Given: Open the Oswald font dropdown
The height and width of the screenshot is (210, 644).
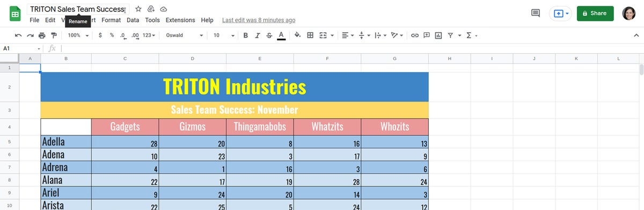Looking at the screenshot, I should tap(185, 35).
